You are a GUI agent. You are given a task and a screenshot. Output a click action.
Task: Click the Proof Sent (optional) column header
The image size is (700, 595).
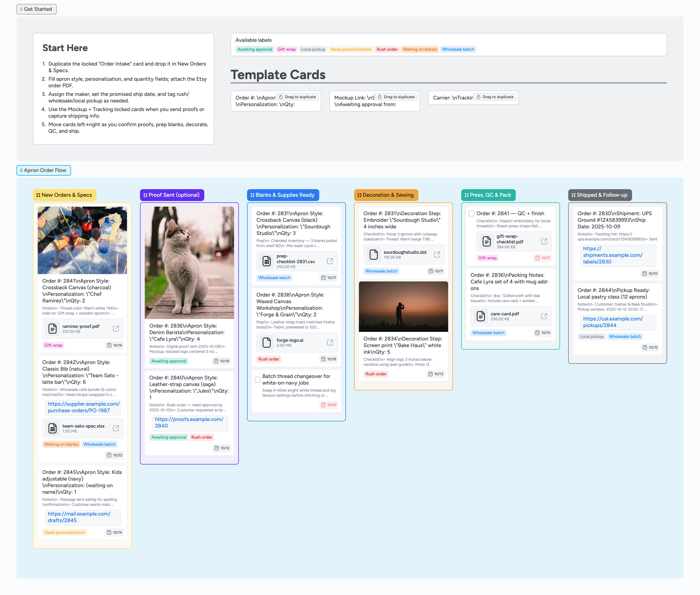(172, 195)
